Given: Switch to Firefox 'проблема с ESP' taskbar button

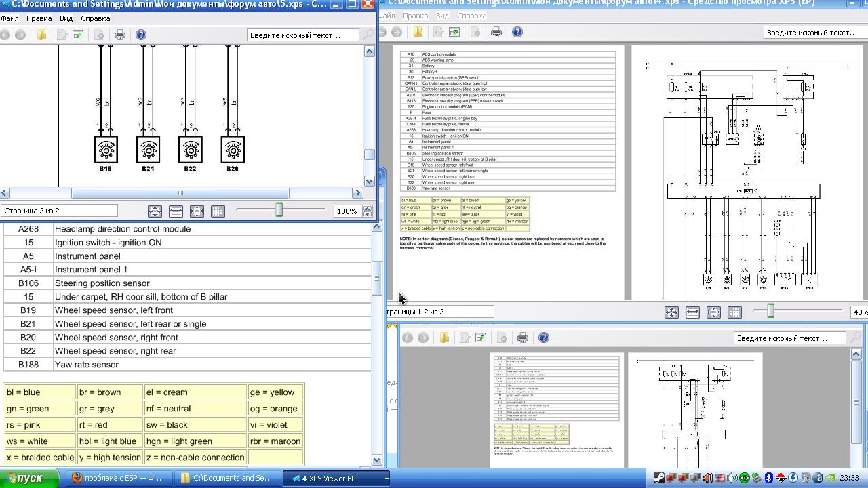Looking at the screenshot, I should pos(118,478).
